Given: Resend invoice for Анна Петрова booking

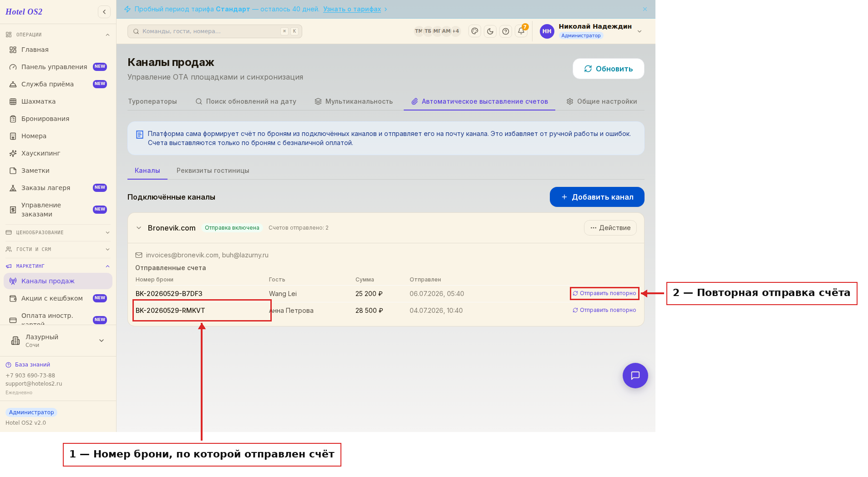Looking at the screenshot, I should click(x=604, y=310).
